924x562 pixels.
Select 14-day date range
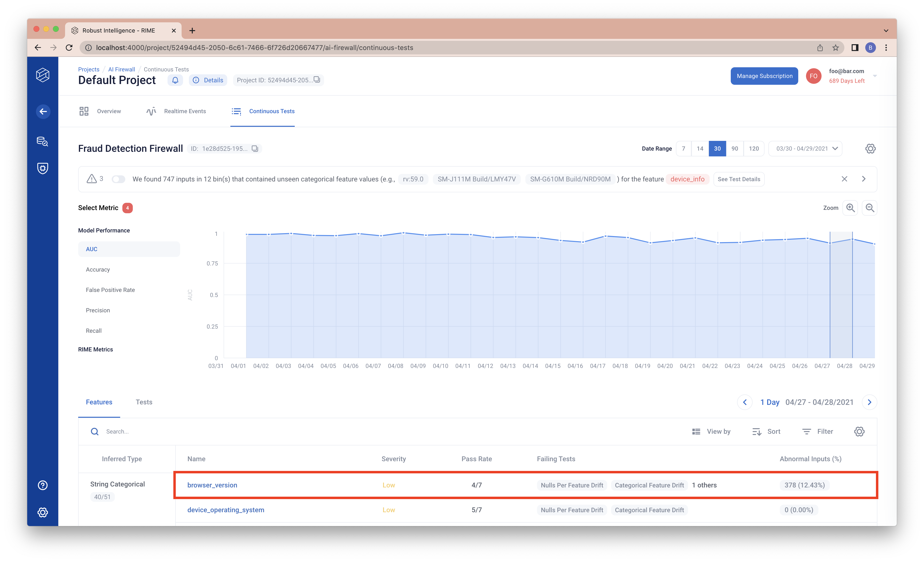pyautogui.click(x=700, y=149)
